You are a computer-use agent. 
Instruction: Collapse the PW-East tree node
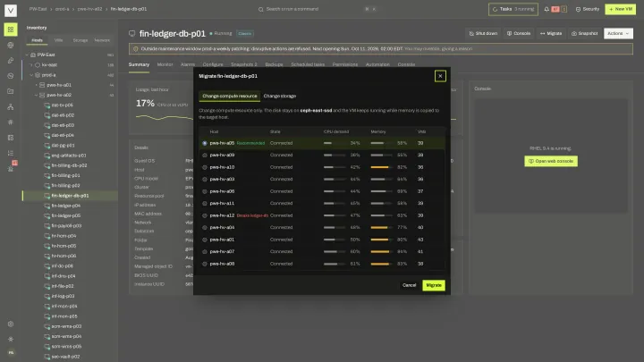click(x=27, y=55)
